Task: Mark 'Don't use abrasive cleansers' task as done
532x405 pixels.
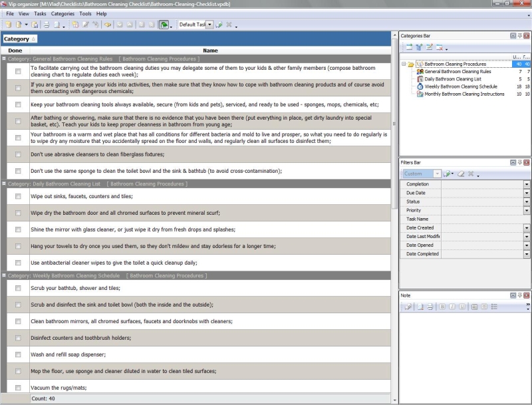Action: point(18,154)
